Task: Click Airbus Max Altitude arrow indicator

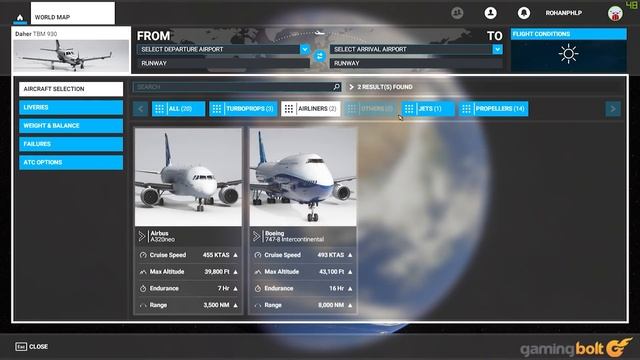Action: tap(236, 272)
